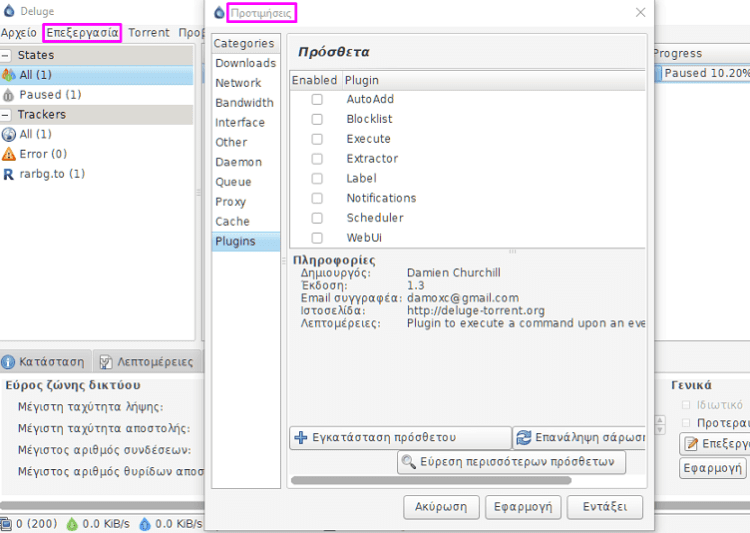Switch to the Λεπτομέρειες tab
Viewport: 750px width, 533px height.
pos(148,362)
